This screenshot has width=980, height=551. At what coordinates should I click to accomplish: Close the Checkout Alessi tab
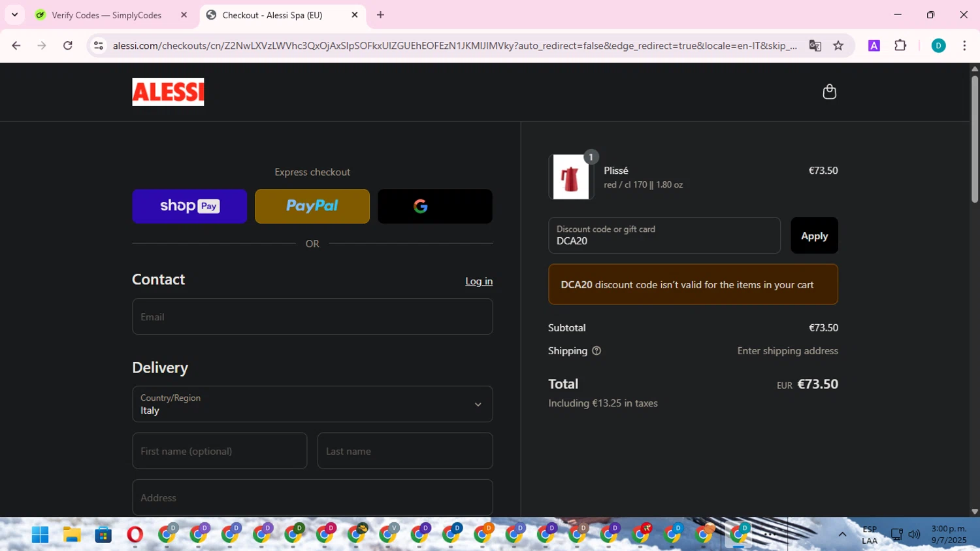point(355,15)
